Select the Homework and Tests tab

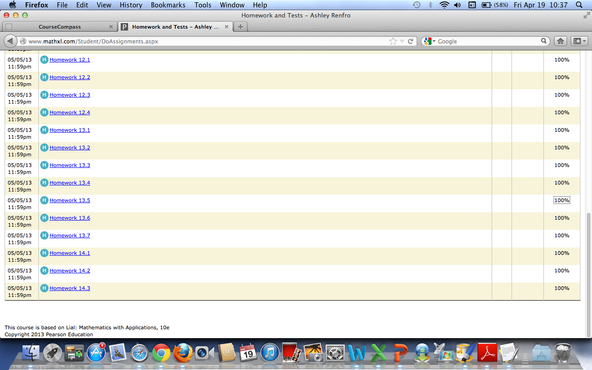[x=175, y=27]
